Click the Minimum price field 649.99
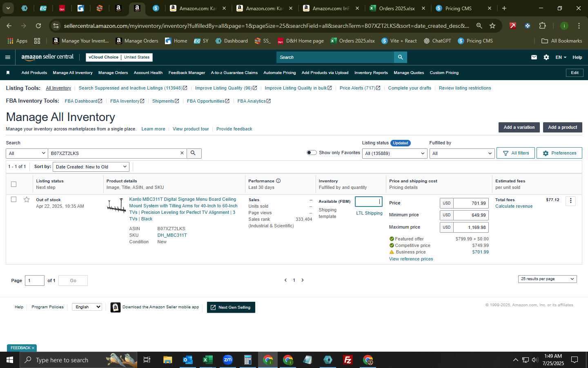588x368 pixels. pyautogui.click(x=471, y=215)
